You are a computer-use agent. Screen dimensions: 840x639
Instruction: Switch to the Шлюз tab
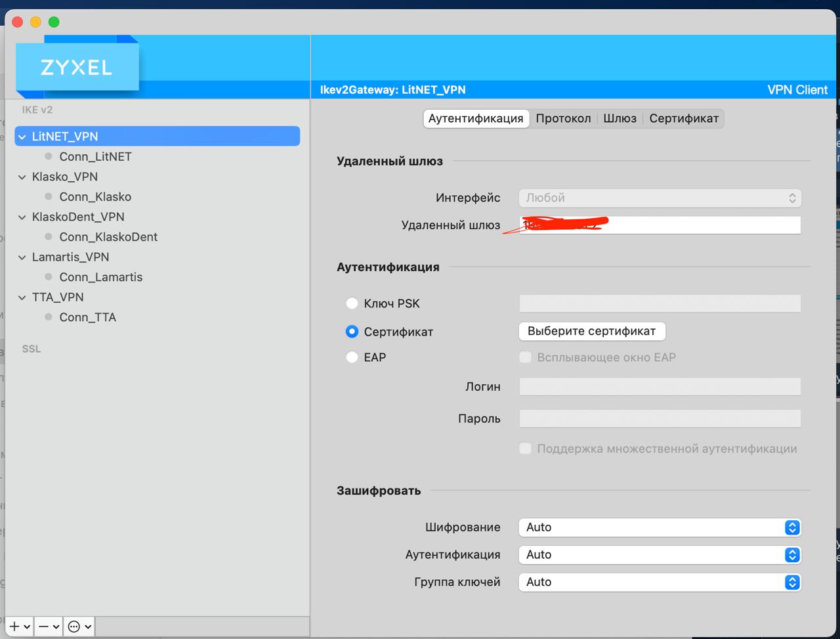click(x=620, y=118)
